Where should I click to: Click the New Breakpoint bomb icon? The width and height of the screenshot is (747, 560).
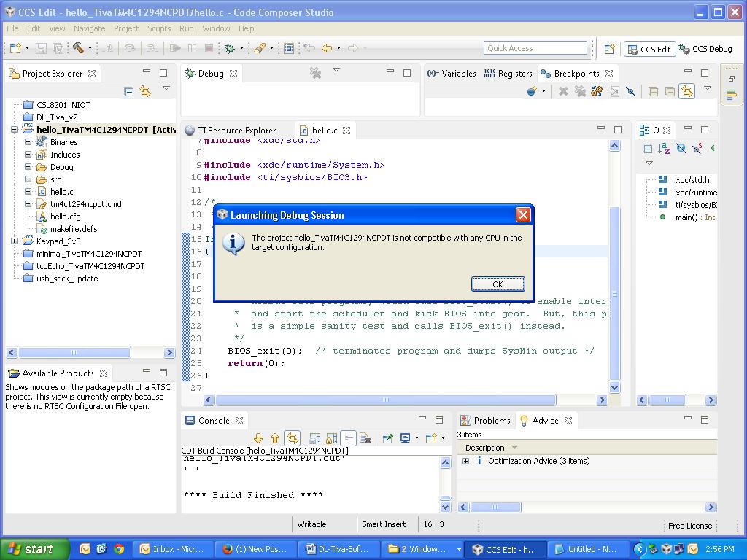click(x=532, y=91)
